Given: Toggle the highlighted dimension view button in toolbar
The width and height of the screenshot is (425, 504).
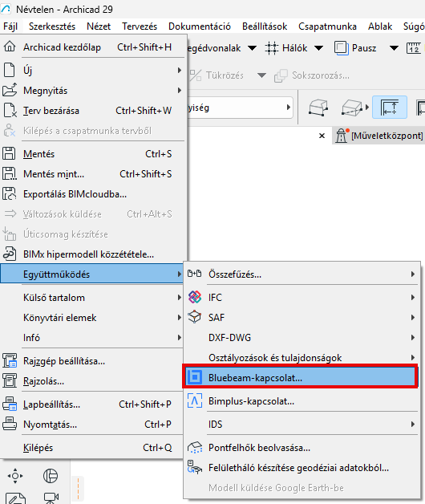Looking at the screenshot, I should click(x=390, y=108).
